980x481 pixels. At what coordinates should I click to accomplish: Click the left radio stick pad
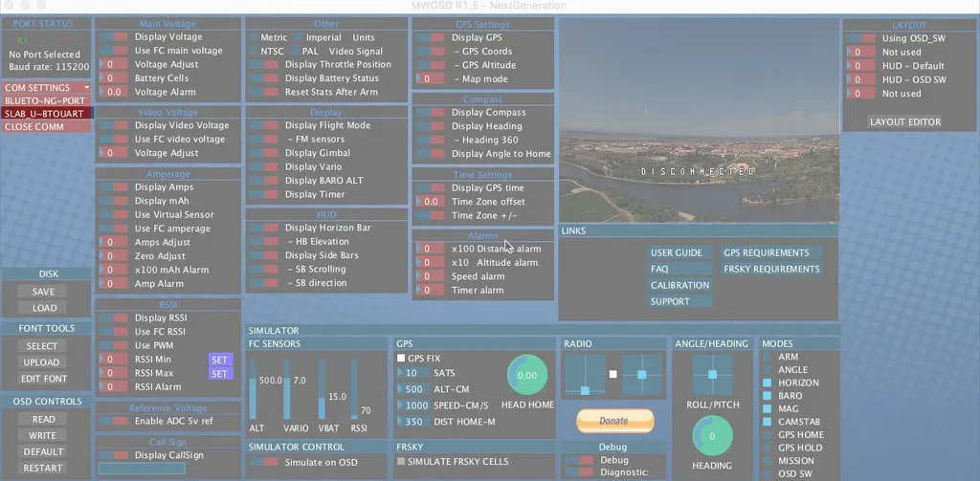pos(584,375)
